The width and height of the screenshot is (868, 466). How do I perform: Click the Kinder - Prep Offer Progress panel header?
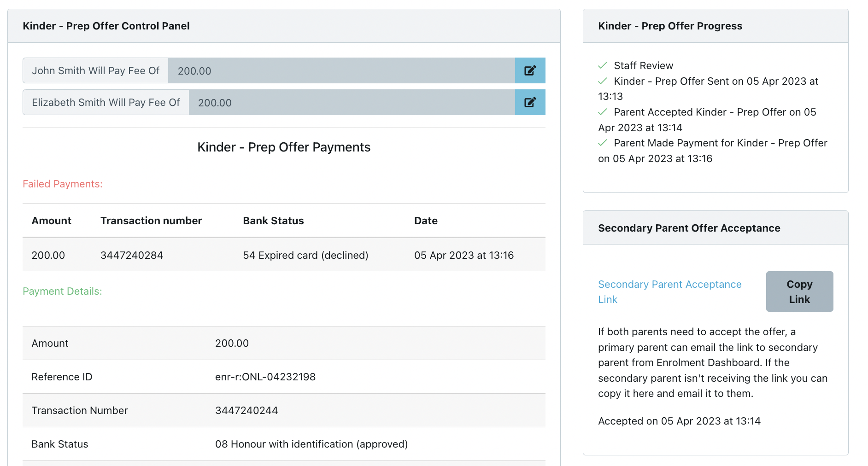coord(670,26)
